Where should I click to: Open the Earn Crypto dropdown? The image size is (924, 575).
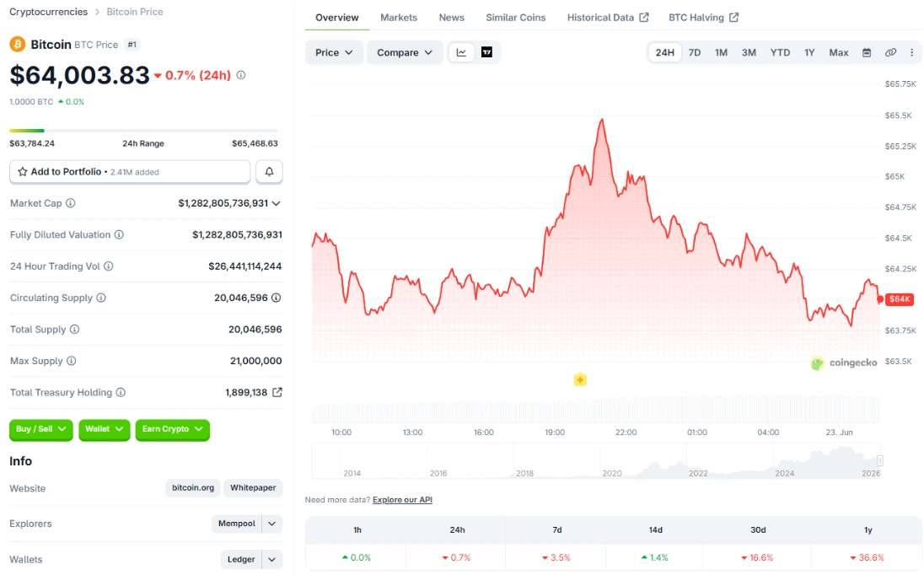172,429
